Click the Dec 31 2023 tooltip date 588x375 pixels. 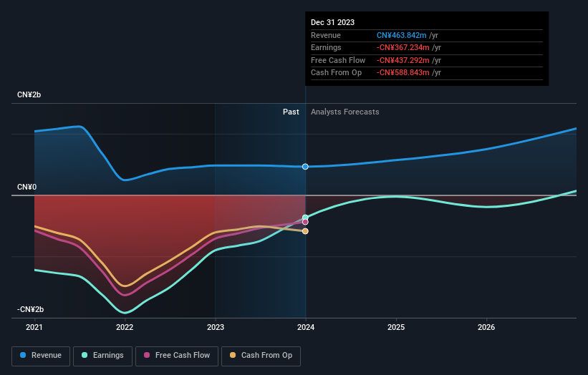click(x=332, y=22)
